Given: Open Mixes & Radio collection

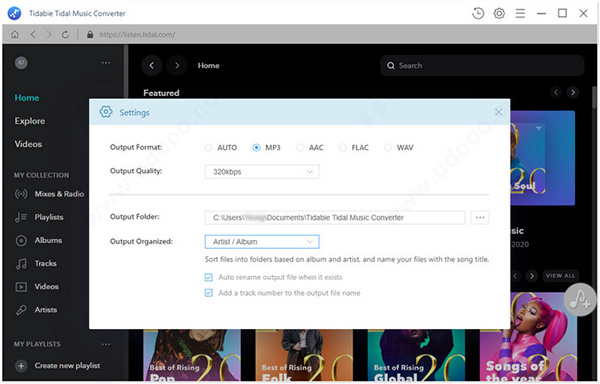Looking at the screenshot, I should click(x=49, y=194).
